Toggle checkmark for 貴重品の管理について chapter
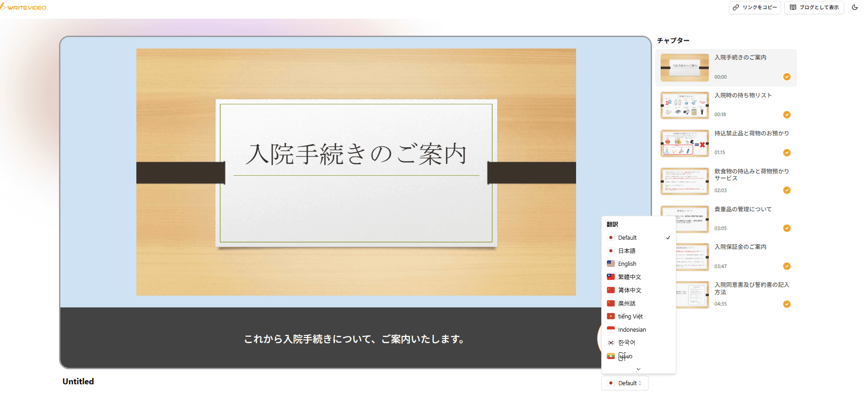Screen dimensions: 868x393 pyautogui.click(x=787, y=228)
